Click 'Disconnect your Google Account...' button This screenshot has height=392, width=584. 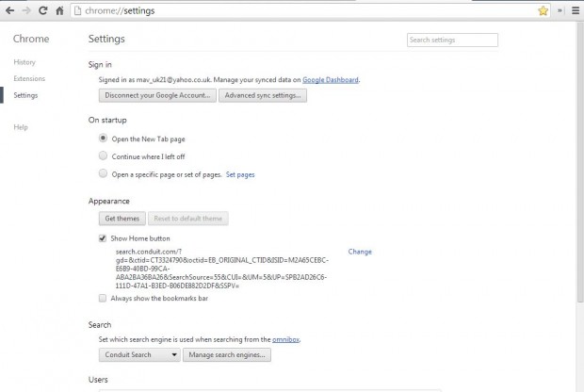(x=157, y=95)
